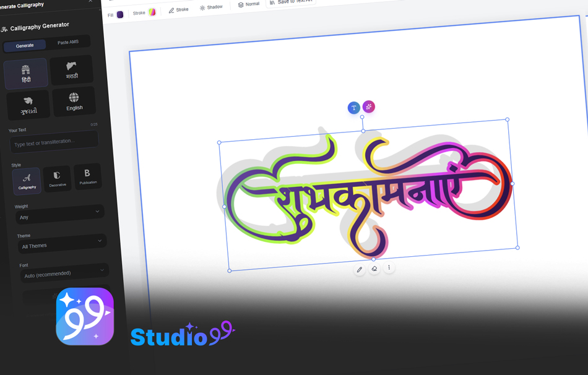Switch to the Generate tab
Image resolution: width=588 pixels, height=375 pixels.
pos(25,45)
